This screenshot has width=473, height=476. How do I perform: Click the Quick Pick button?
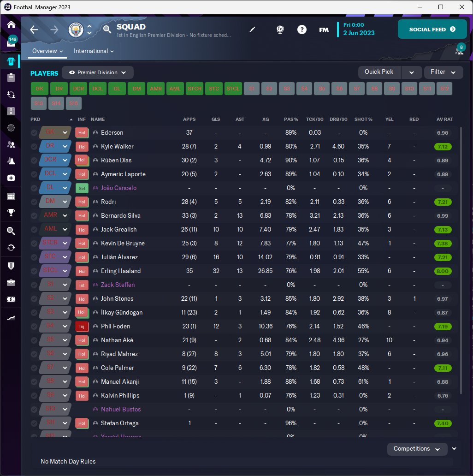click(379, 72)
